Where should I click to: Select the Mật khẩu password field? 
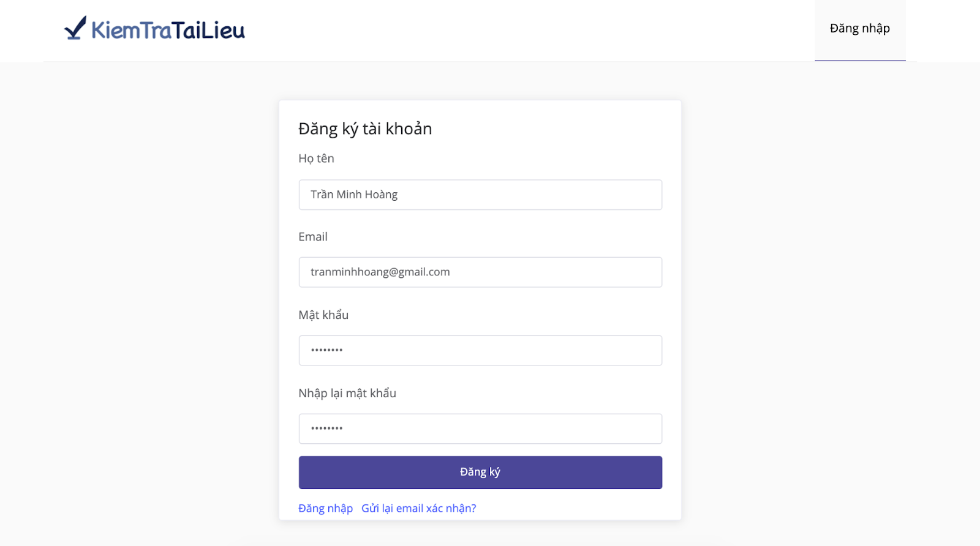[480, 350]
